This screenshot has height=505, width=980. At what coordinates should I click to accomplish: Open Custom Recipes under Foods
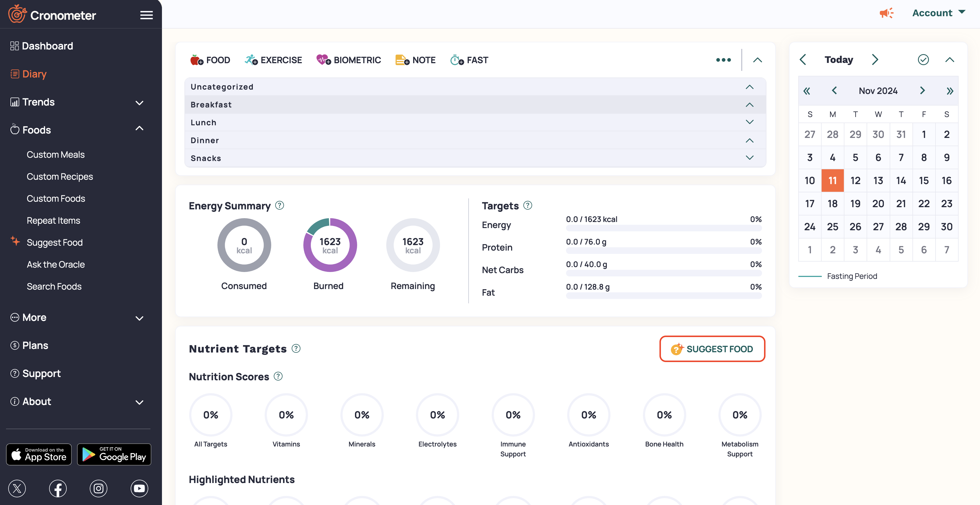(x=60, y=177)
